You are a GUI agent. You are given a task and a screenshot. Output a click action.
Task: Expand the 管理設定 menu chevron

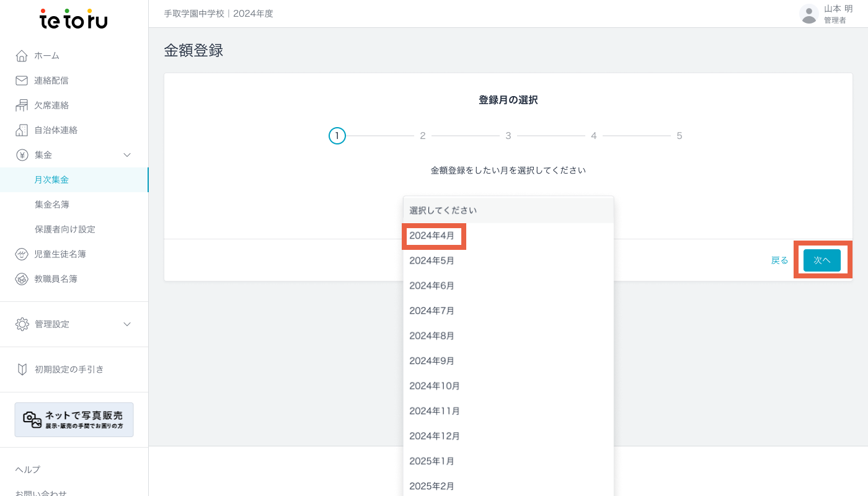(x=127, y=324)
